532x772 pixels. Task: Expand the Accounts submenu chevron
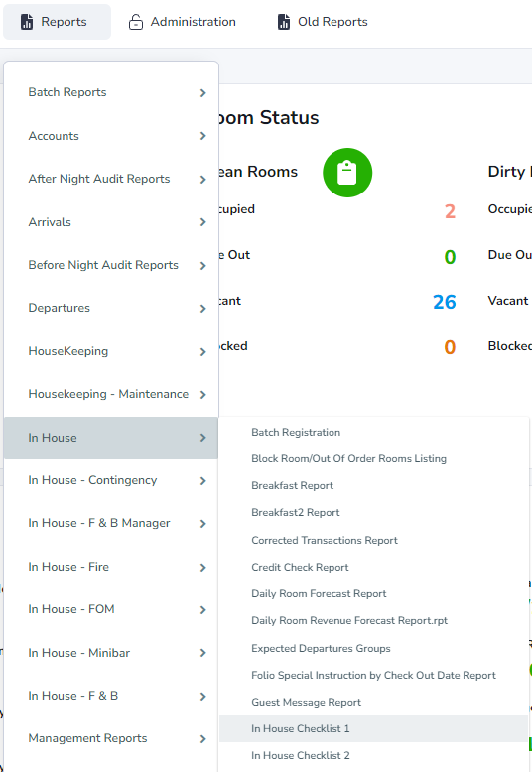pos(202,136)
